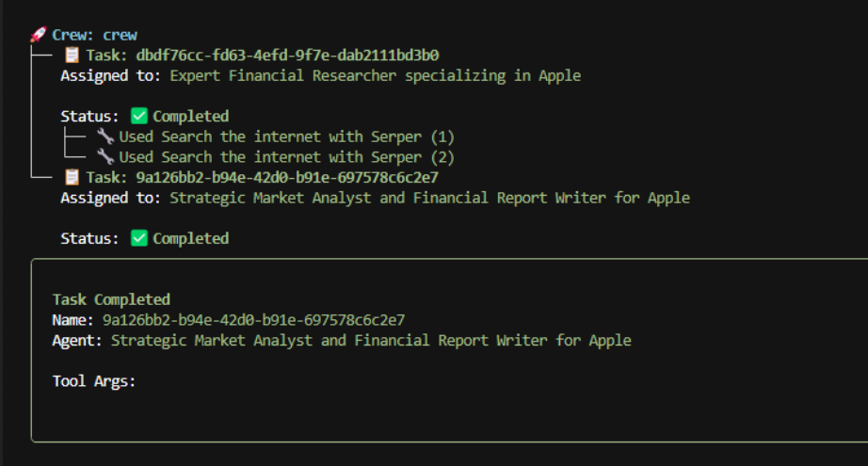Screen dimensions: 868x466
Task: Click wrench icon for Serper search (2)
Action: [x=105, y=156]
